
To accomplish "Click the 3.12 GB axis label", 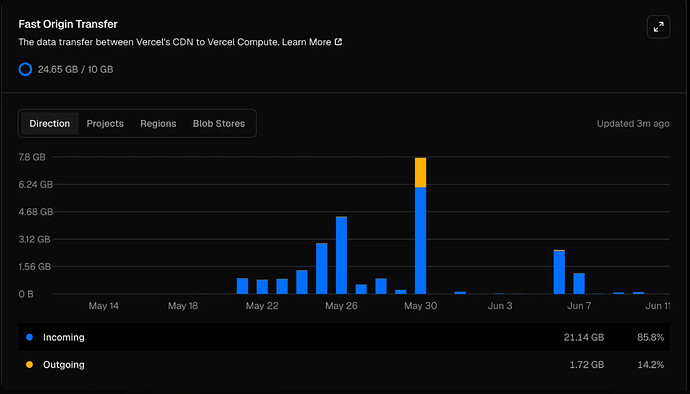I will coord(34,239).
